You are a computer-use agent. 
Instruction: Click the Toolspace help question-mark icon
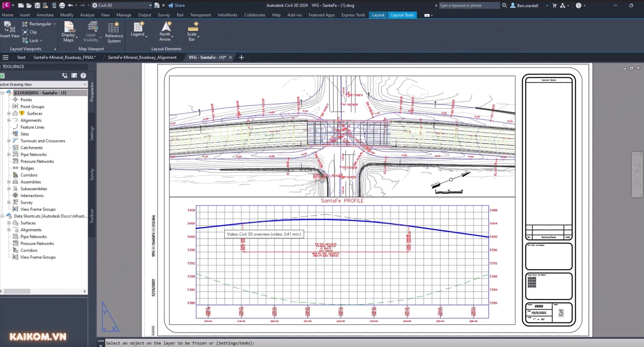(x=83, y=76)
